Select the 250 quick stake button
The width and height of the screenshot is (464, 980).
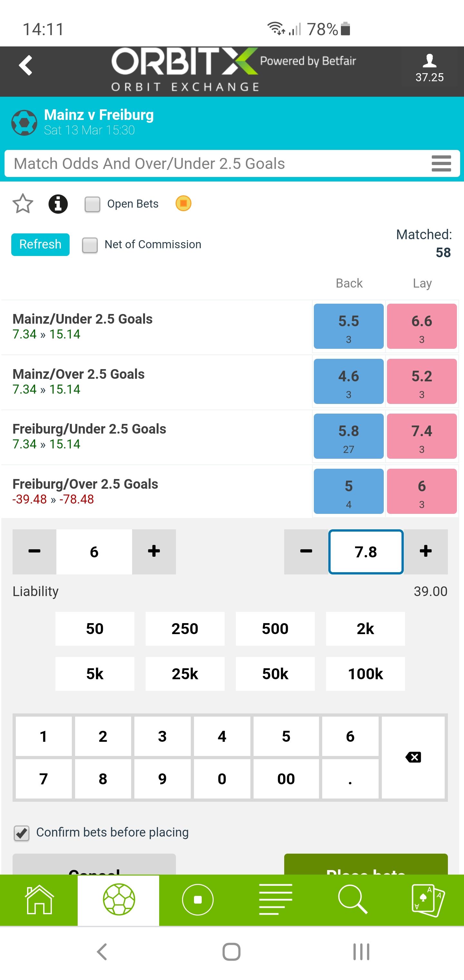[185, 629]
